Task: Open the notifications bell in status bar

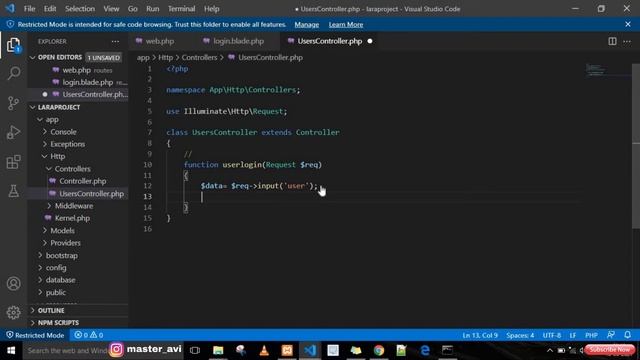Action: pyautogui.click(x=628, y=335)
